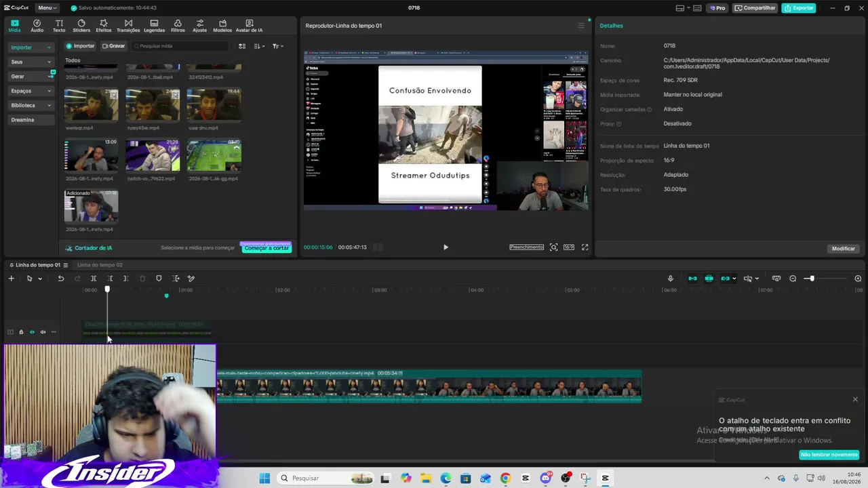Toggle the track lock icon
Image resolution: width=868 pixels, height=488 pixels.
click(x=21, y=332)
